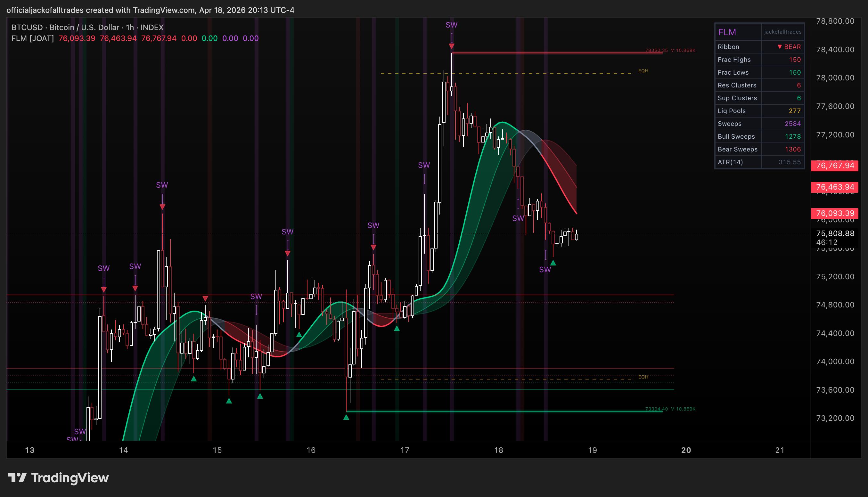Click the date label 17 on the time axis
Image resolution: width=868 pixels, height=497 pixels.
[x=405, y=450]
